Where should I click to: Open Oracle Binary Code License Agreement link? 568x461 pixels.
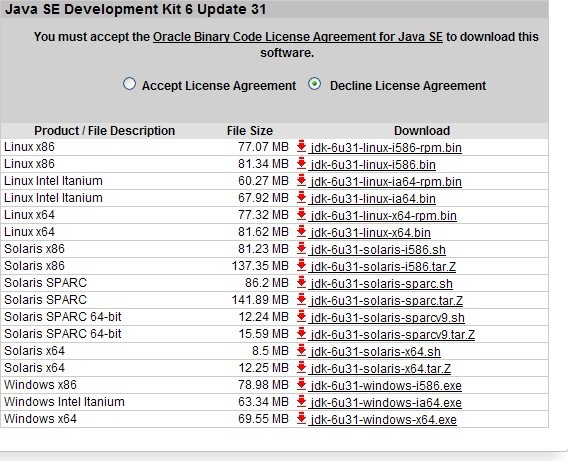click(x=298, y=37)
